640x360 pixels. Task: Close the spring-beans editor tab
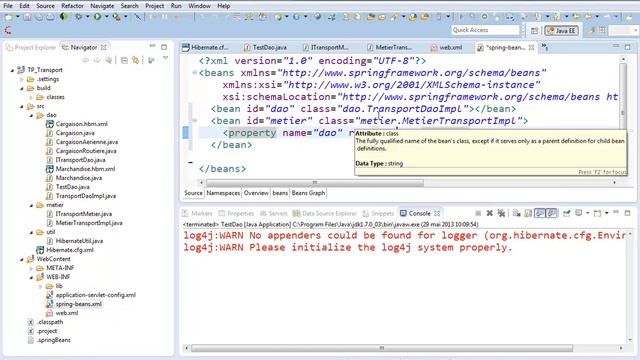[x=531, y=47]
